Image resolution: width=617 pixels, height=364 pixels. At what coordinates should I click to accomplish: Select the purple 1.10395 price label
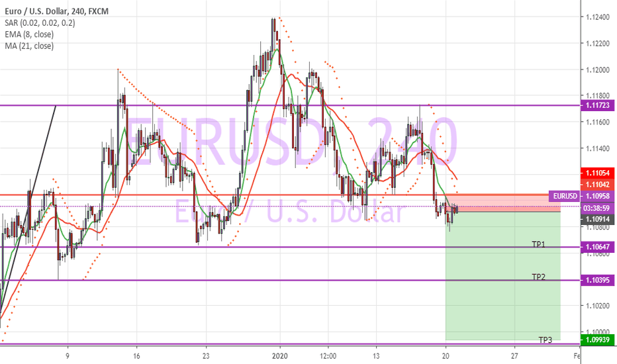[x=596, y=281]
